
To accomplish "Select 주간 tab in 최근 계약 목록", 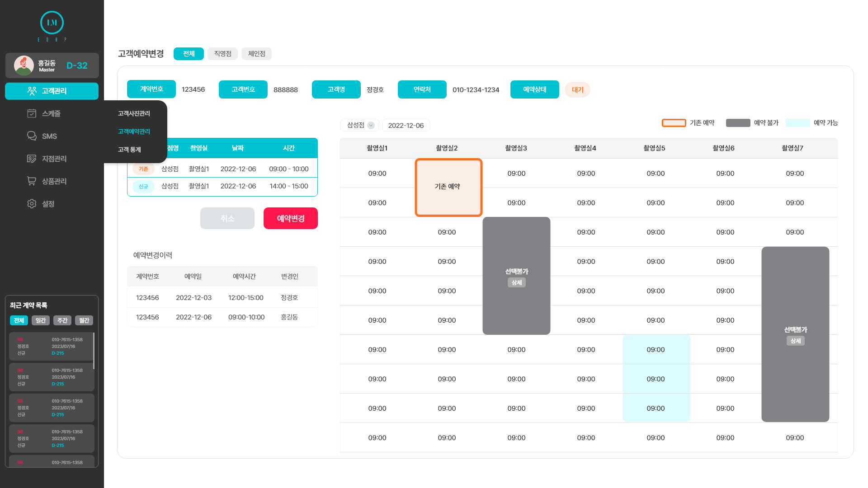I will pos(62,320).
